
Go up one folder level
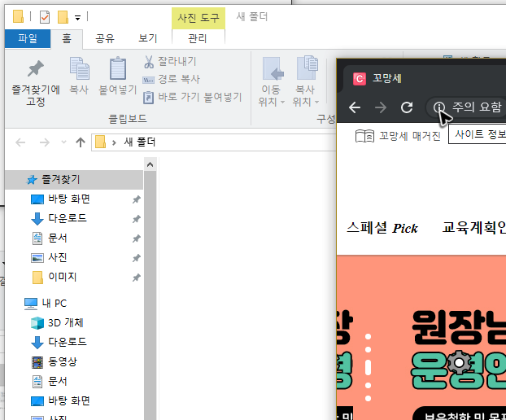point(81,142)
